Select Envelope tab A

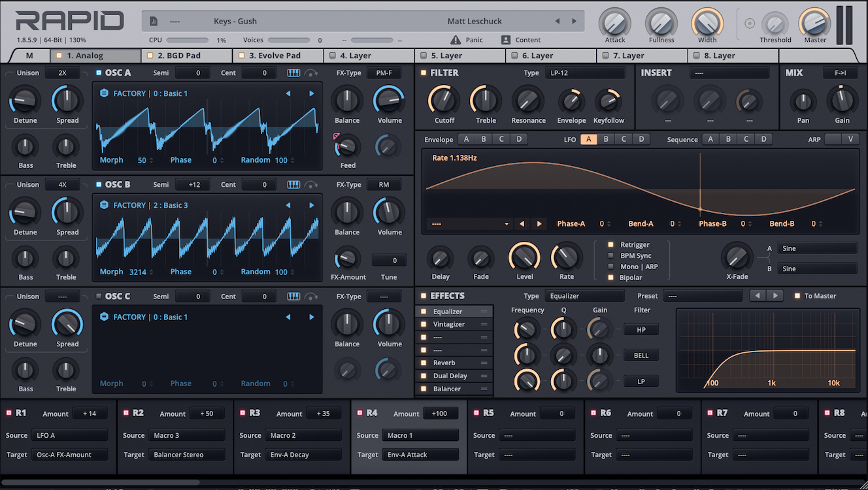(466, 139)
